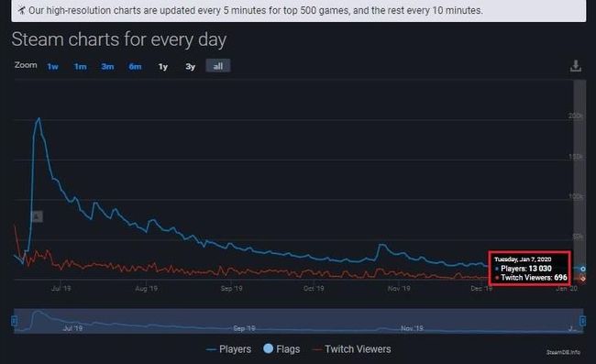
Task: Download the chart via export icon
Action: 576,66
